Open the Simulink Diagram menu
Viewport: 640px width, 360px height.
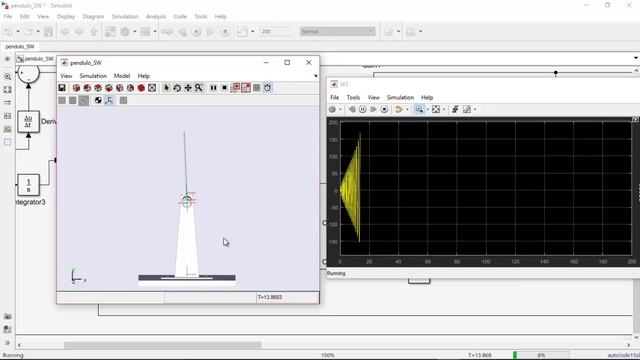point(93,17)
